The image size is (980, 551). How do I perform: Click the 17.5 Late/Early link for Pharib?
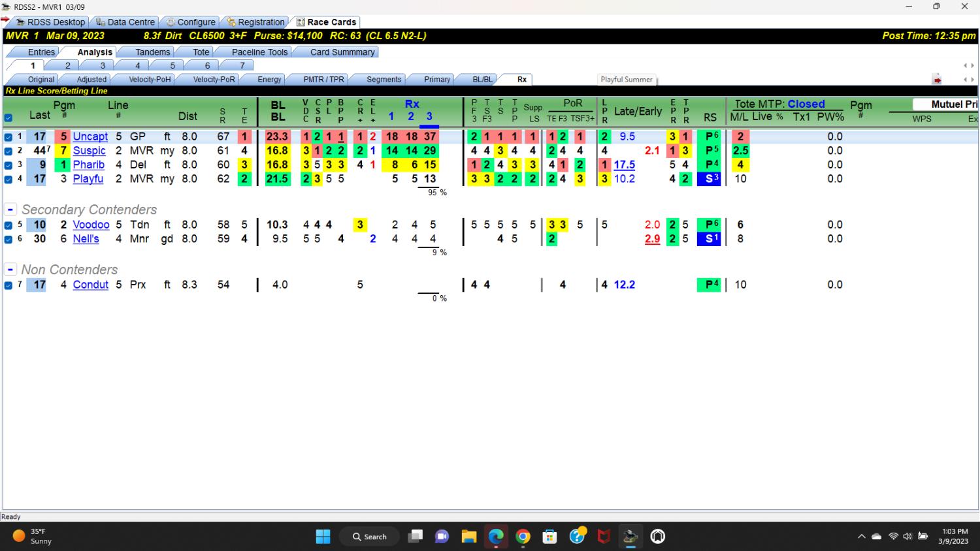coord(624,165)
